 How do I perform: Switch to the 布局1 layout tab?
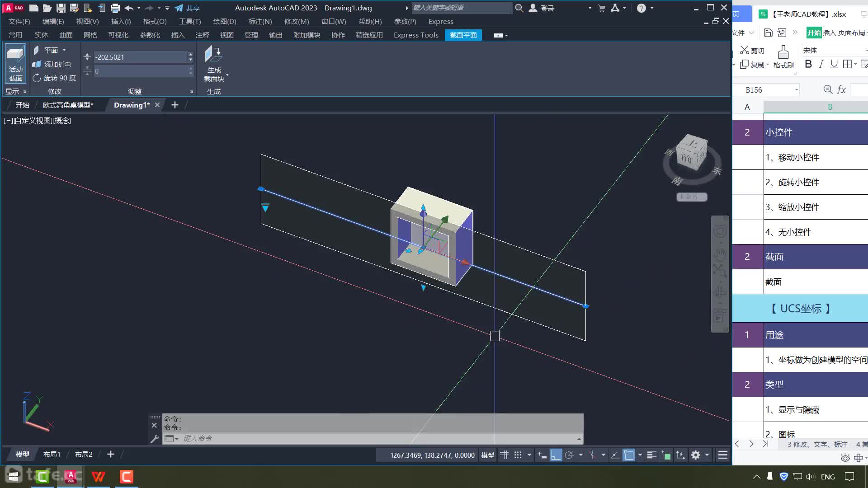[x=52, y=454]
